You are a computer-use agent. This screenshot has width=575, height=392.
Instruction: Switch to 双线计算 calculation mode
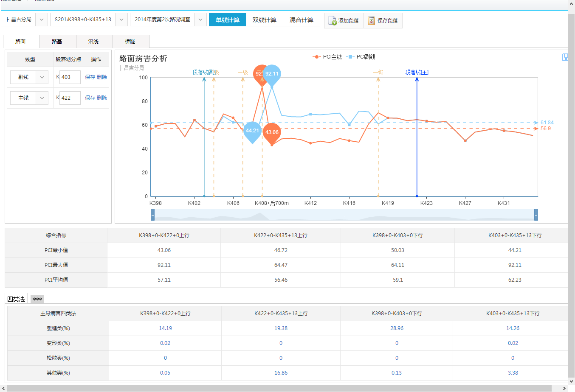[x=264, y=20]
